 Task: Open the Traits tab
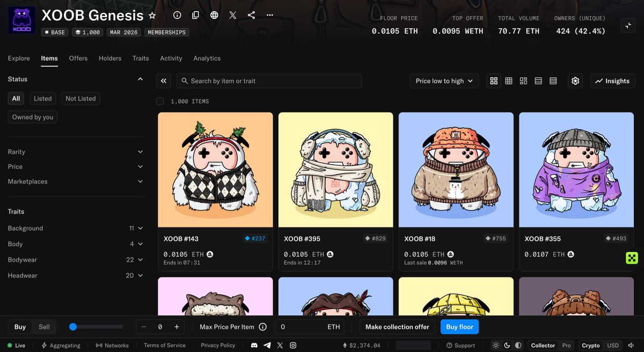click(141, 58)
